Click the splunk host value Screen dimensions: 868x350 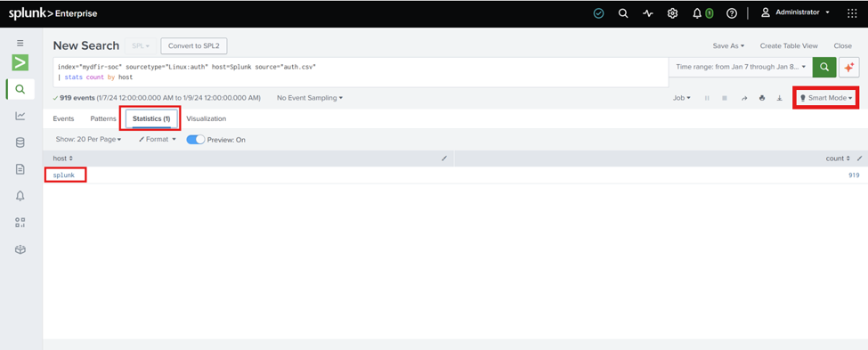click(x=64, y=175)
